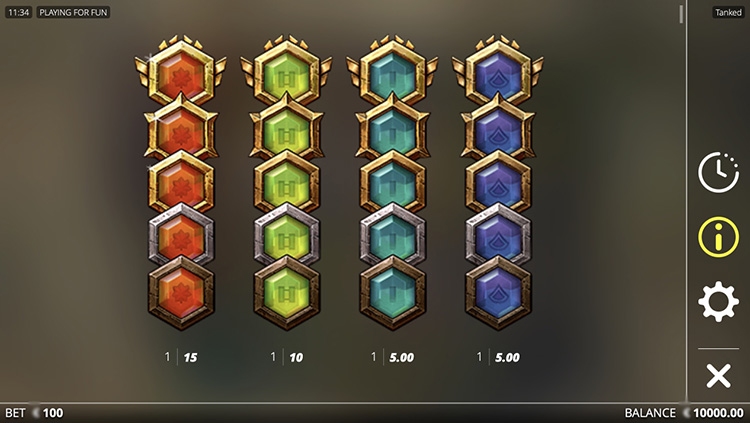The height and width of the screenshot is (423, 750).
Task: Select the top winged green hexagon medal
Action: (286, 71)
